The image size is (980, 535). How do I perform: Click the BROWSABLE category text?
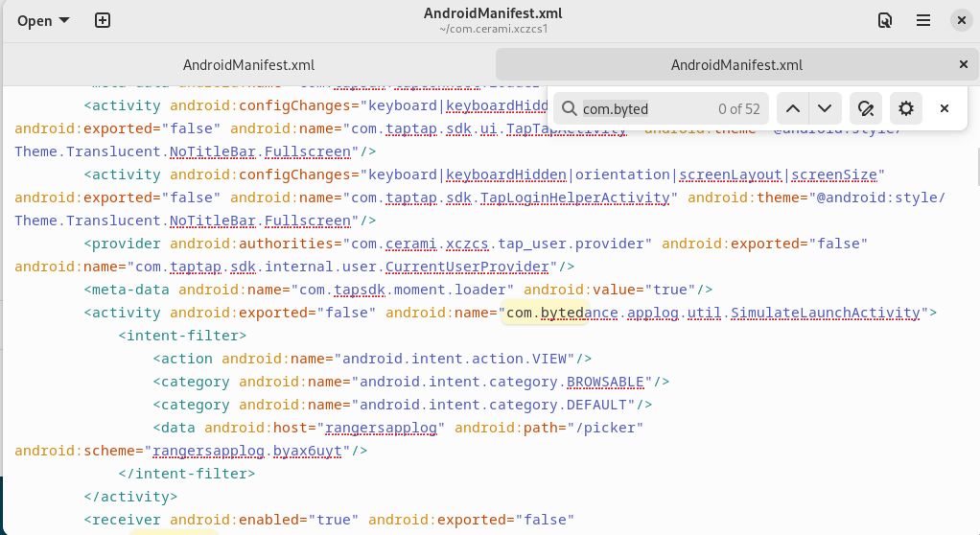[605, 382]
